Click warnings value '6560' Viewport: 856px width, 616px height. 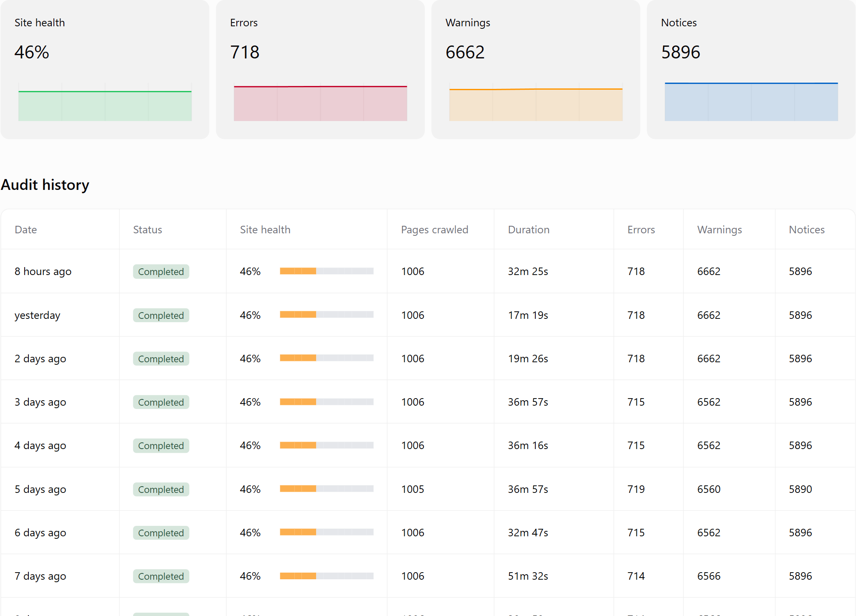point(709,489)
